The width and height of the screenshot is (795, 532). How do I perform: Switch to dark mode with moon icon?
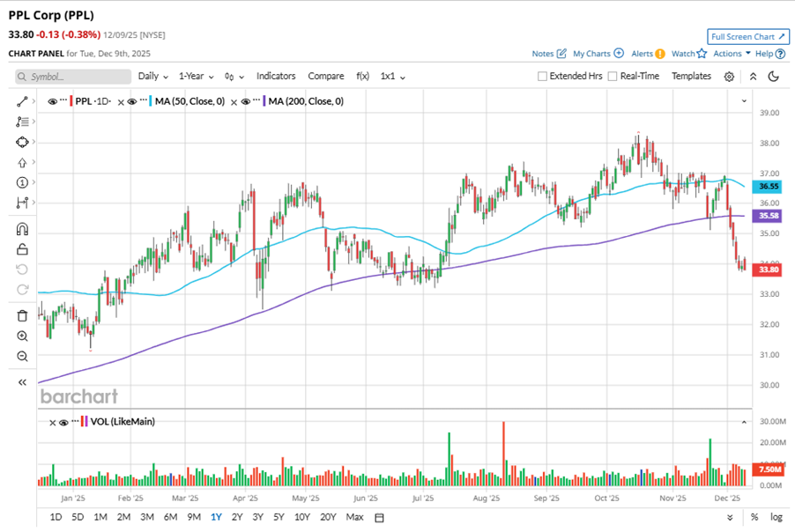point(773,77)
